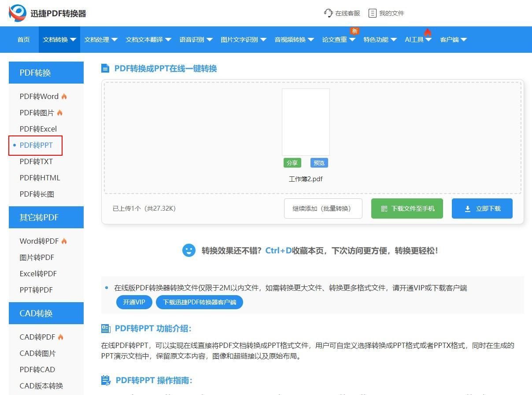Select CAD转图片 in the sidebar
532x395 pixels.
38,353
